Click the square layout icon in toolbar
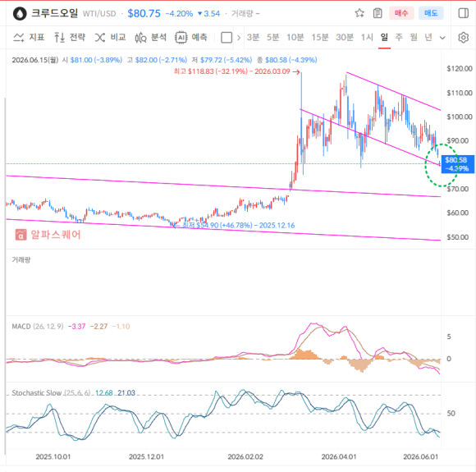This screenshot has width=476, height=472. (x=227, y=38)
